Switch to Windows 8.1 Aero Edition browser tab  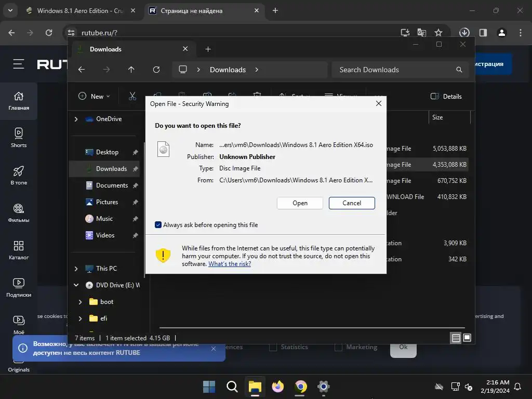tap(79, 11)
